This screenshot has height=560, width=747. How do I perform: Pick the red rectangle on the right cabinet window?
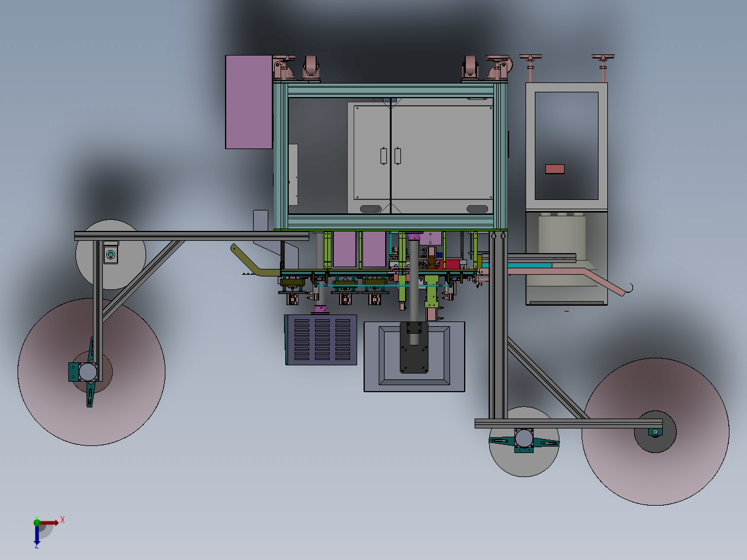pyautogui.click(x=555, y=169)
